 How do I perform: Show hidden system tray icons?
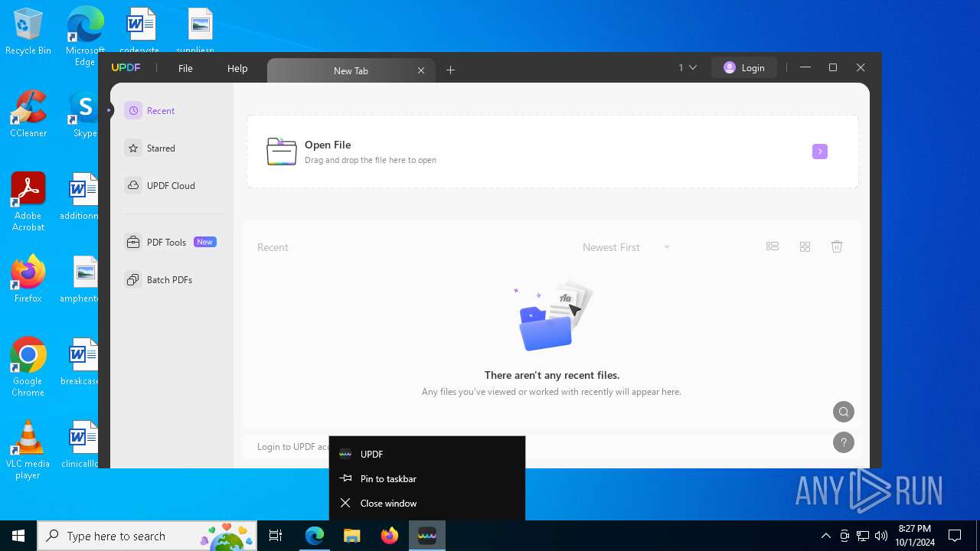(825, 536)
